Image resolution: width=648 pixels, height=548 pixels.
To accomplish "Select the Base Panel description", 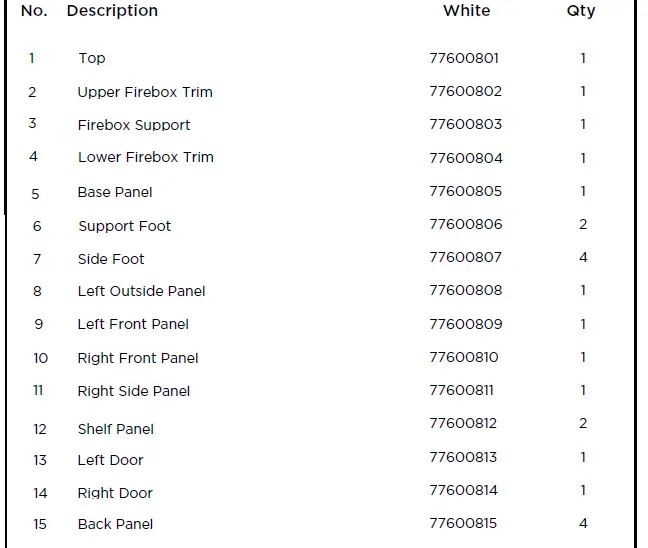I will [x=115, y=192].
